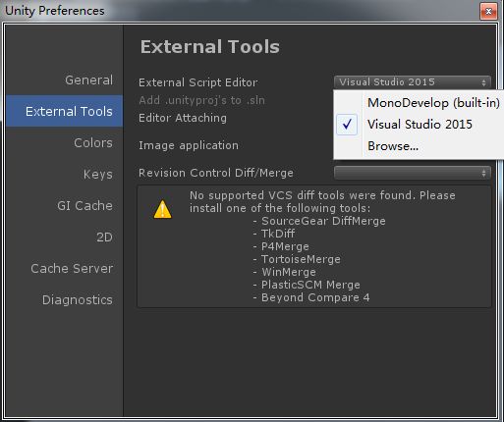Show the Cache Server settings
504x422 pixels.
(x=72, y=269)
